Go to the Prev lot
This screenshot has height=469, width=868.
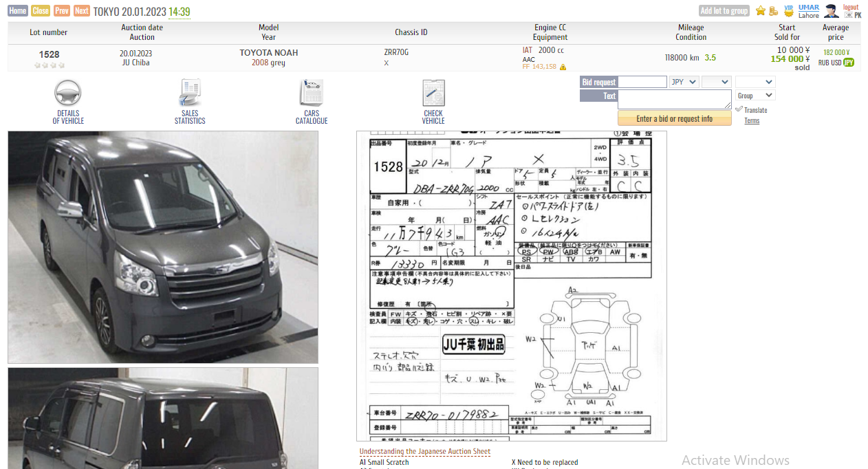coord(62,11)
